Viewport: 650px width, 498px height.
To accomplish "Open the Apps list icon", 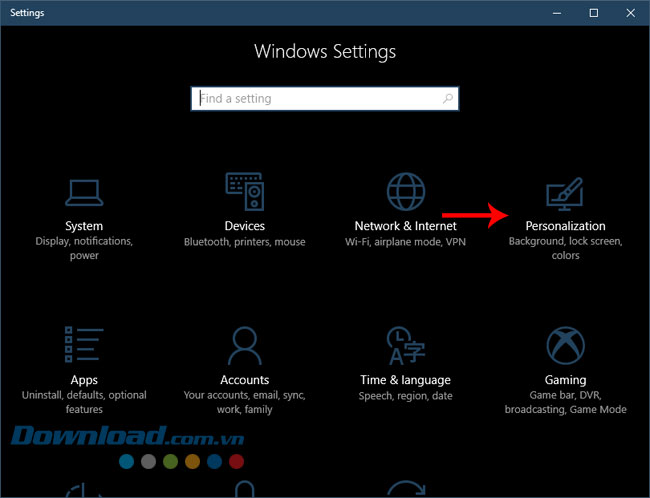I will click(84, 345).
